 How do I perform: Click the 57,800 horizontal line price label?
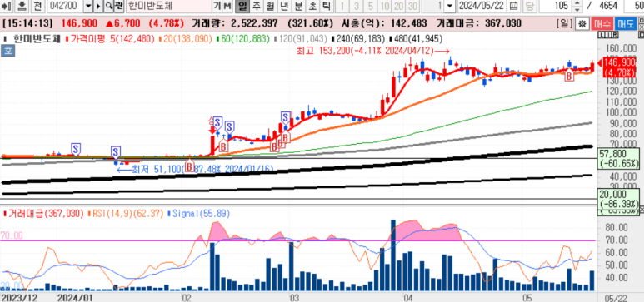point(617,158)
